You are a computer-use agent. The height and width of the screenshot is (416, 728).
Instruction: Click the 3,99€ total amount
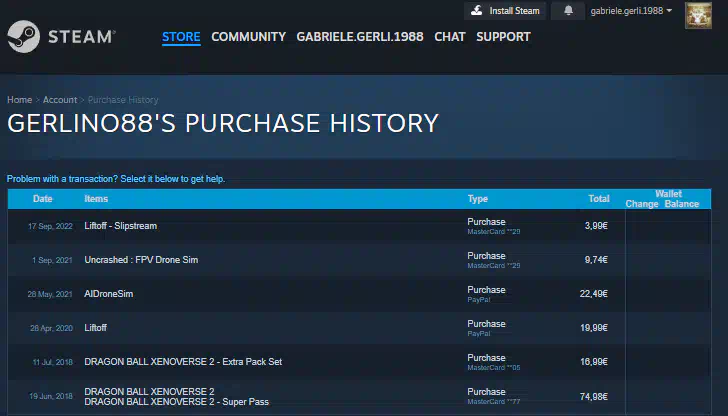[x=596, y=226]
